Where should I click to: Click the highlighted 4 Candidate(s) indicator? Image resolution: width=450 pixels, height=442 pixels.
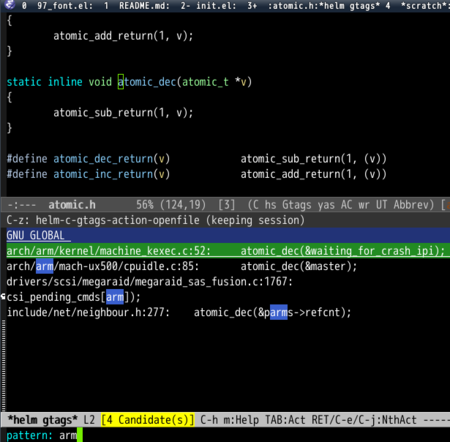(148, 420)
